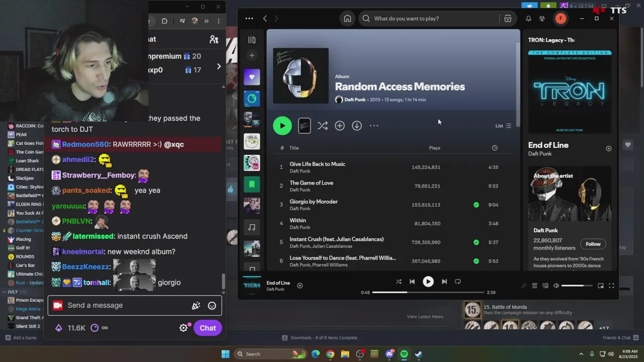Image resolution: width=644 pixels, height=362 pixels.
Task: Sort tracks by duration clock icon
Action: (495, 148)
